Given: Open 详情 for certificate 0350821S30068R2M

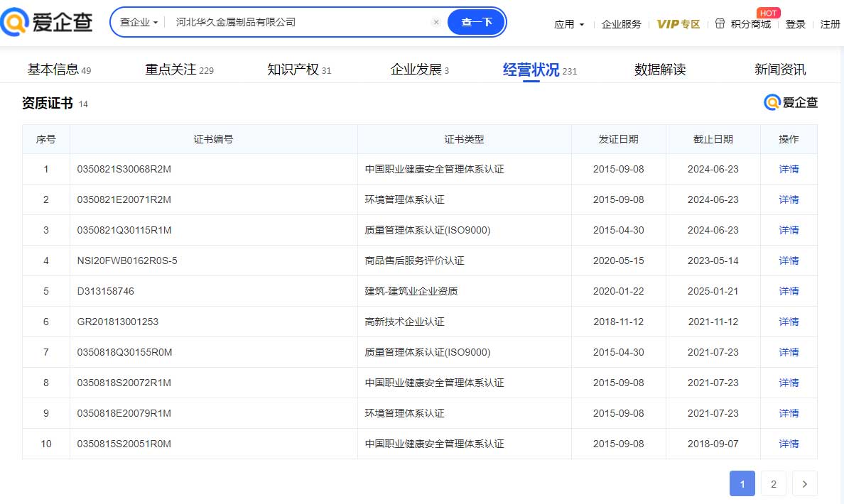Looking at the screenshot, I should point(789,170).
